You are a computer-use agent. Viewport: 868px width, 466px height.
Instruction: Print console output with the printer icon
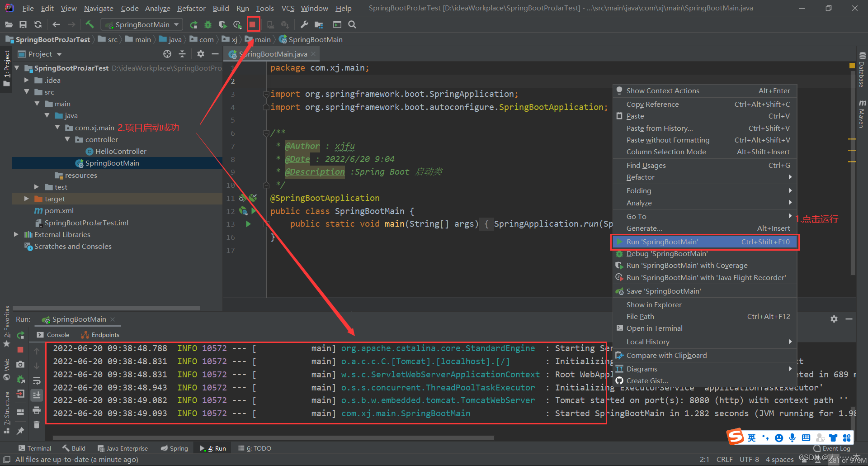(37, 410)
